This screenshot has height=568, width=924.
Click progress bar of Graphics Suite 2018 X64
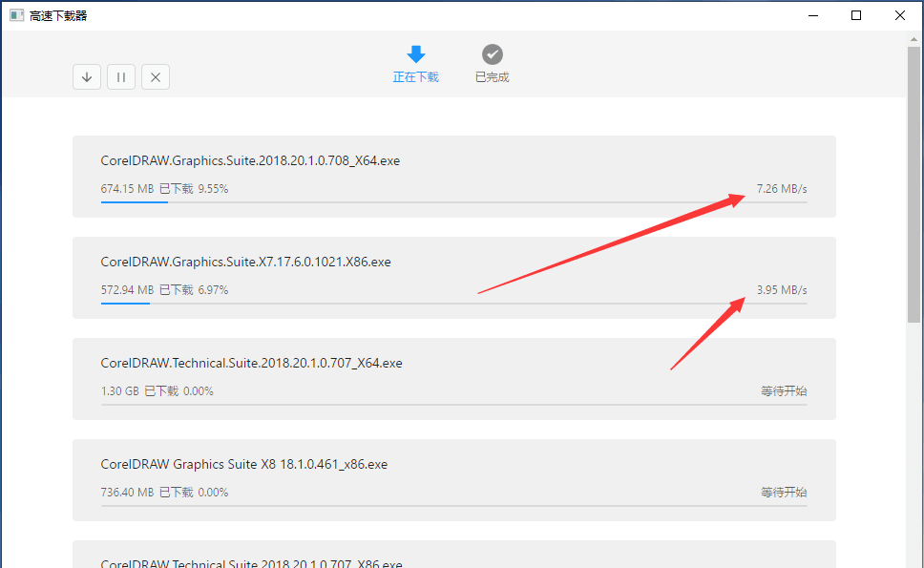tap(453, 202)
